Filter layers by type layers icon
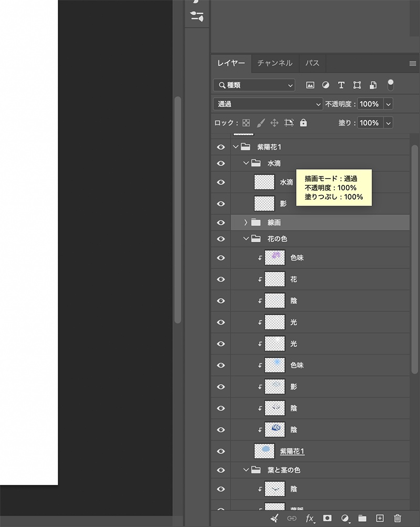Viewport: 420px width, 527px height. click(341, 85)
